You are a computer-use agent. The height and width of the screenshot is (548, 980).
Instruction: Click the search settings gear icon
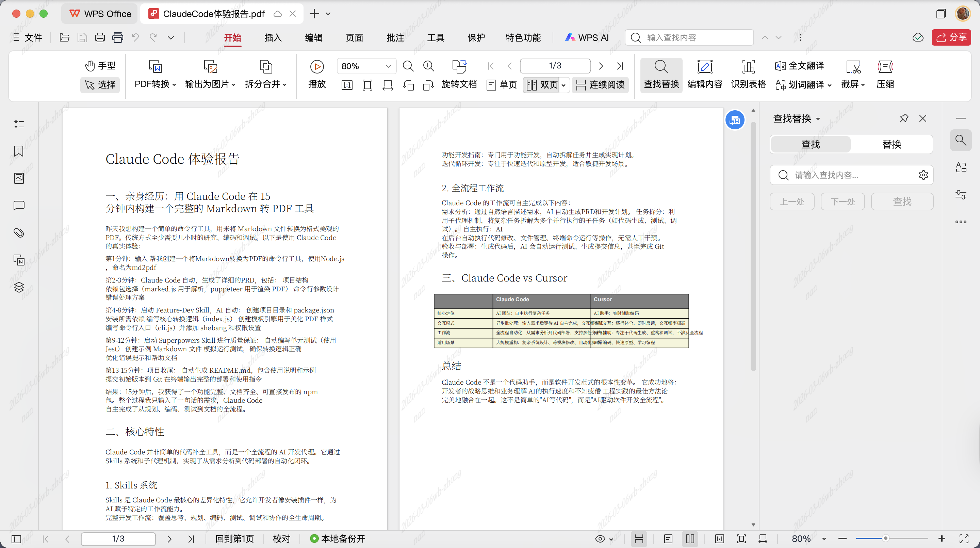point(923,175)
